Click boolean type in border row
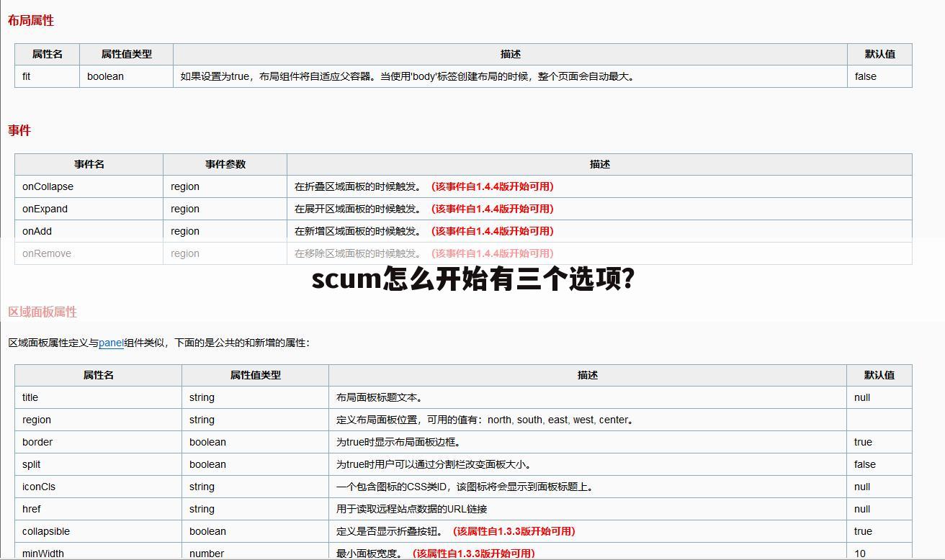This screenshot has width=945, height=560. point(207,442)
